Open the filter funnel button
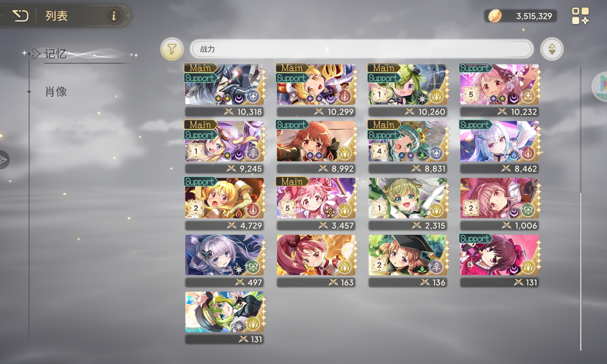The image size is (607, 364). (x=172, y=49)
